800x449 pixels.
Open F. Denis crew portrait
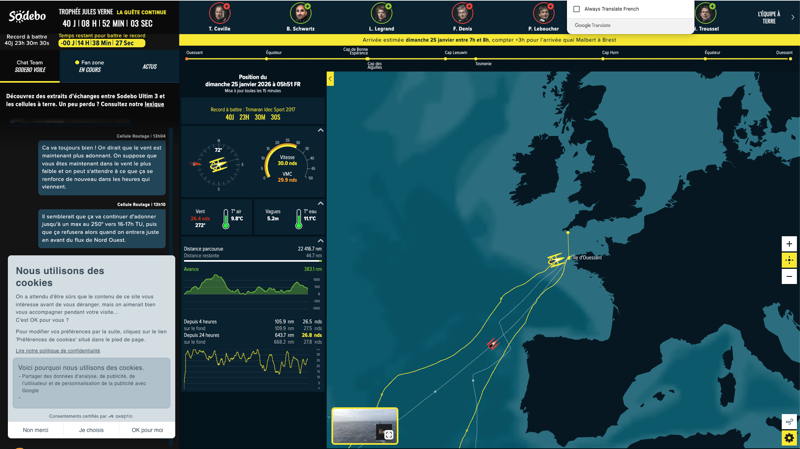pos(462,14)
